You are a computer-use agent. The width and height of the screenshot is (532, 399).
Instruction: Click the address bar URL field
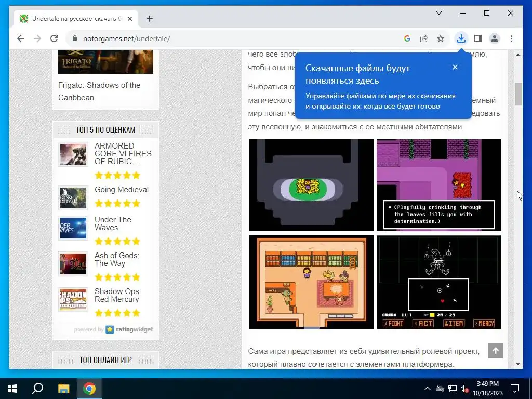234,38
